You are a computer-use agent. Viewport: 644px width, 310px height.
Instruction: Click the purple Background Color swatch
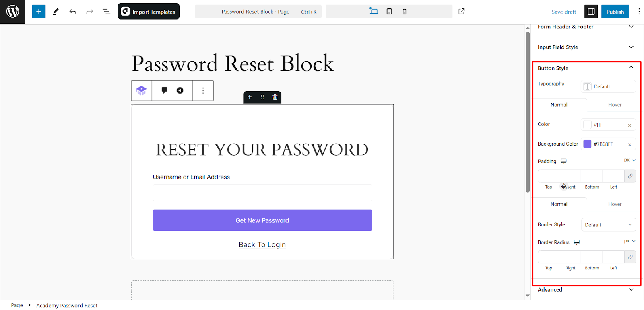tap(587, 144)
